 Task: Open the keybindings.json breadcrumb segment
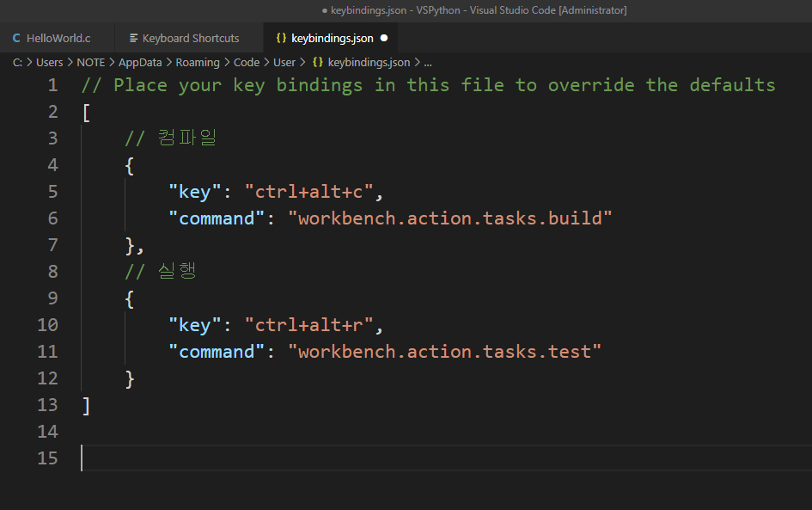pyautogui.click(x=369, y=62)
